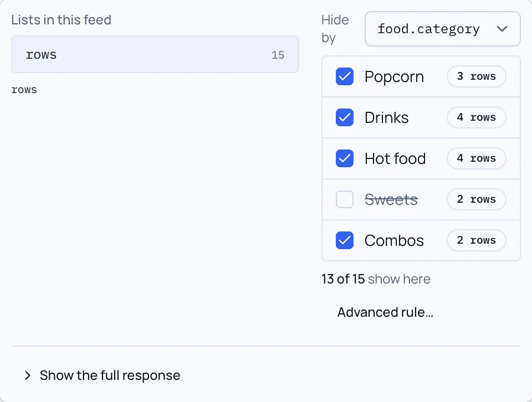Click the strikethrough Sweets label
The image size is (532, 402).
pos(391,199)
